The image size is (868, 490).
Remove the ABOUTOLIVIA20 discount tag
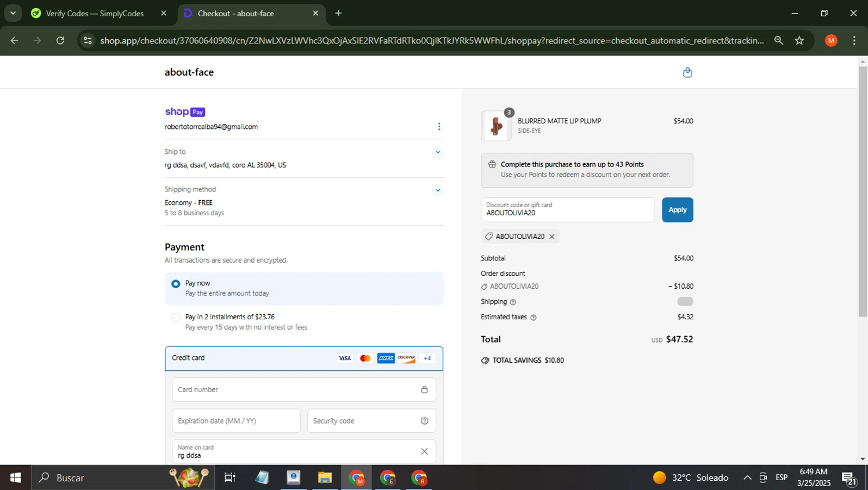(x=552, y=237)
